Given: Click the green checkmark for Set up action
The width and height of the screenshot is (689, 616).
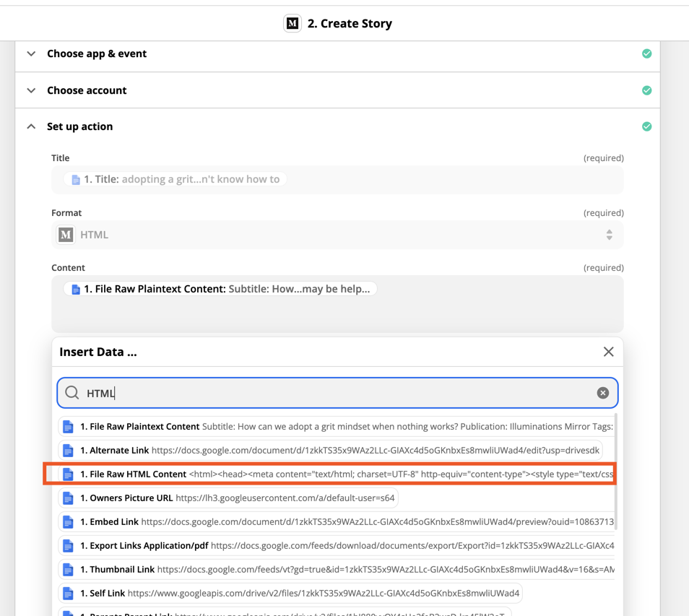Looking at the screenshot, I should point(647,126).
